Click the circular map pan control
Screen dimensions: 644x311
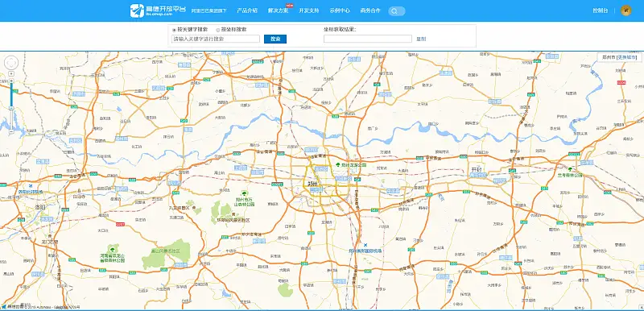[11, 63]
